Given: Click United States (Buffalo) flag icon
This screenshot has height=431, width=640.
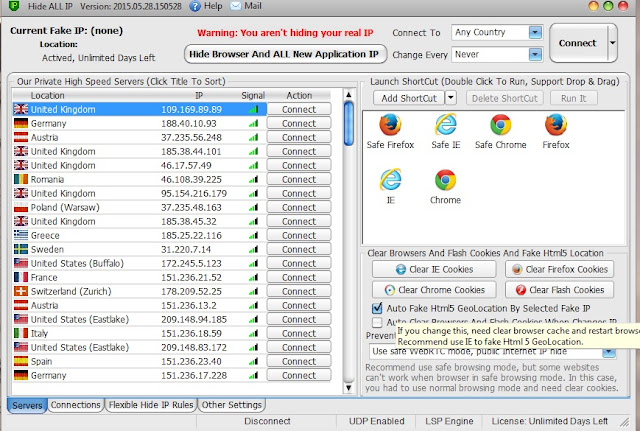Looking at the screenshot, I should [21, 263].
